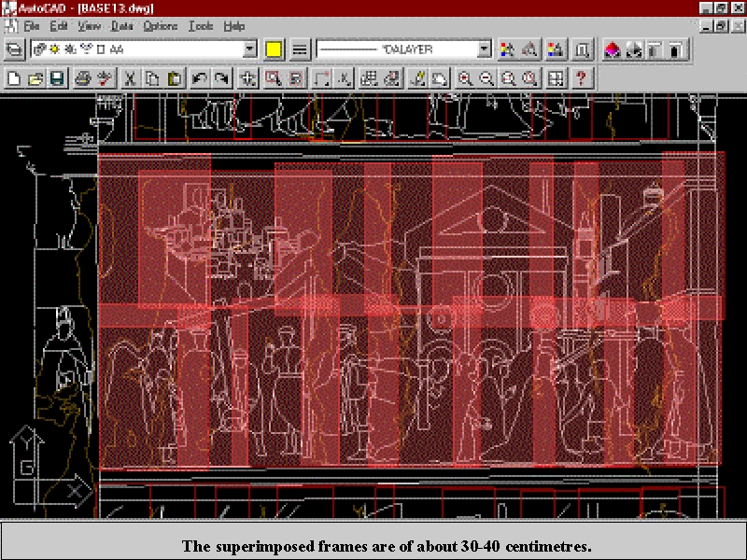Click the Object Snap flyout icon
This screenshot has width=747, height=560.
[x=321, y=78]
